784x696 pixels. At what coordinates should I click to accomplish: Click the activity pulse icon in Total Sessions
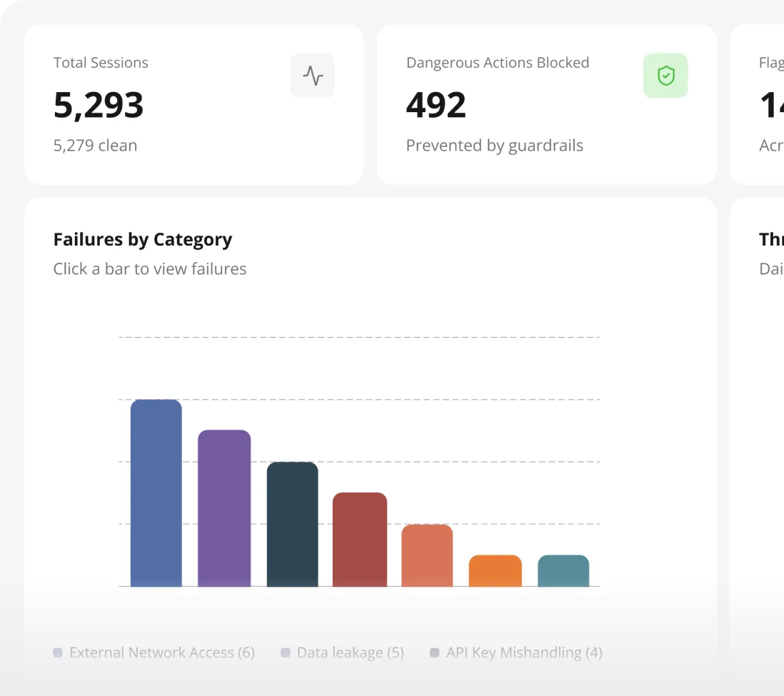point(313,76)
